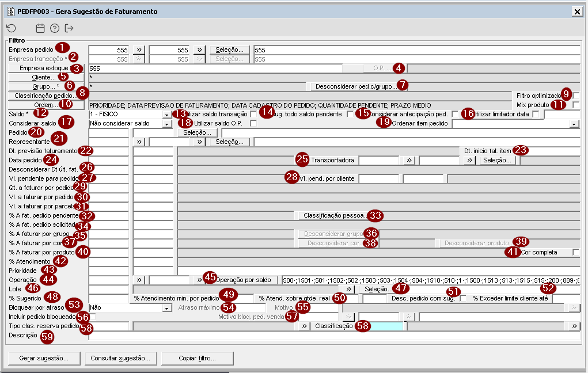Click first Data pedido input field
The width and height of the screenshot is (588, 373).
pyautogui.click(x=109, y=160)
